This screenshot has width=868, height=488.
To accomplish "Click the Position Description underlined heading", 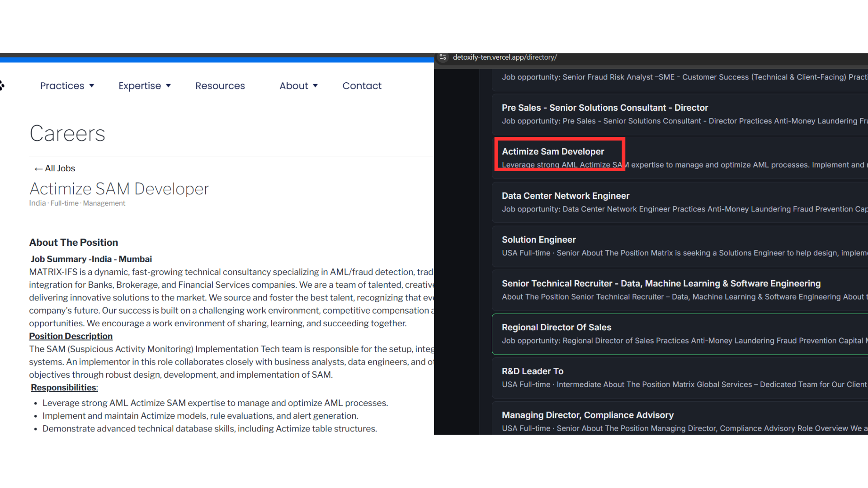I will 71,337.
